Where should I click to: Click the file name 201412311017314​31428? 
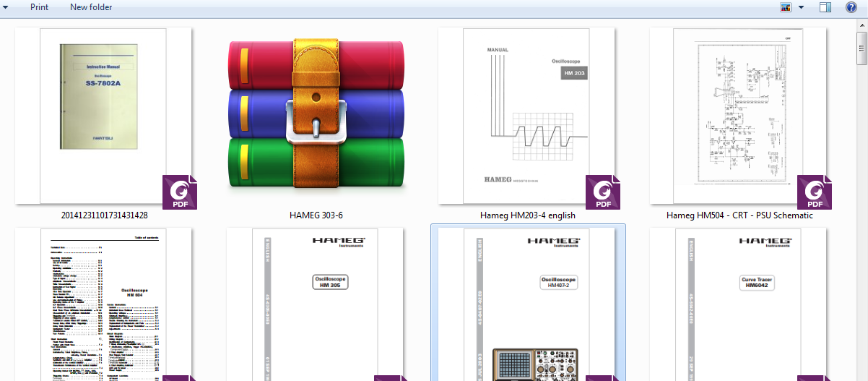pyautogui.click(x=104, y=215)
